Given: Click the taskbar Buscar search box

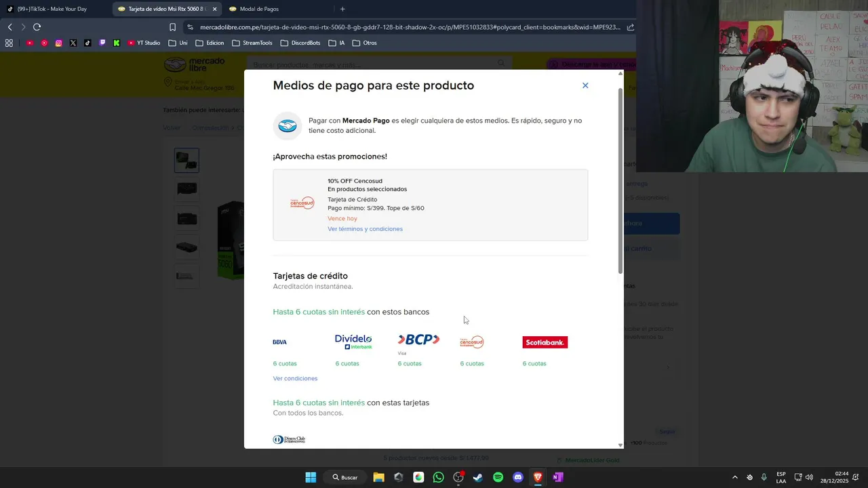Looking at the screenshot, I should pos(345,477).
